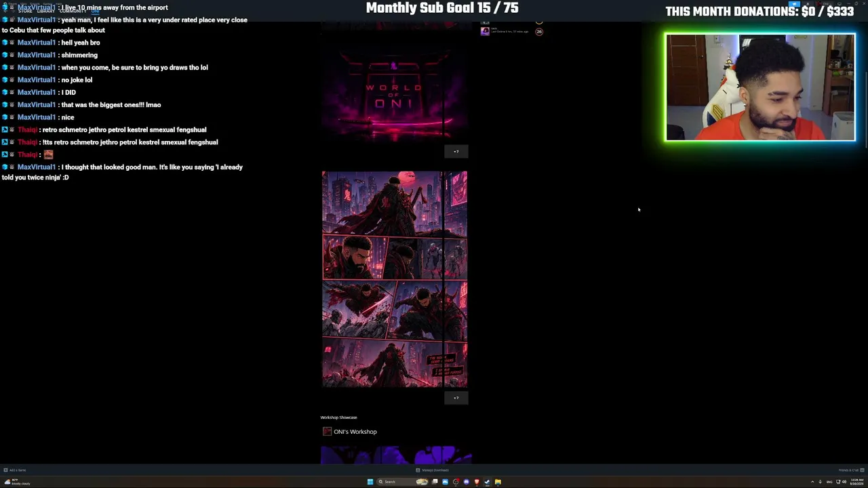Click Thaiqi's name on the 'Itts retro schmetro' message
The height and width of the screenshot is (488, 868).
click(x=27, y=142)
